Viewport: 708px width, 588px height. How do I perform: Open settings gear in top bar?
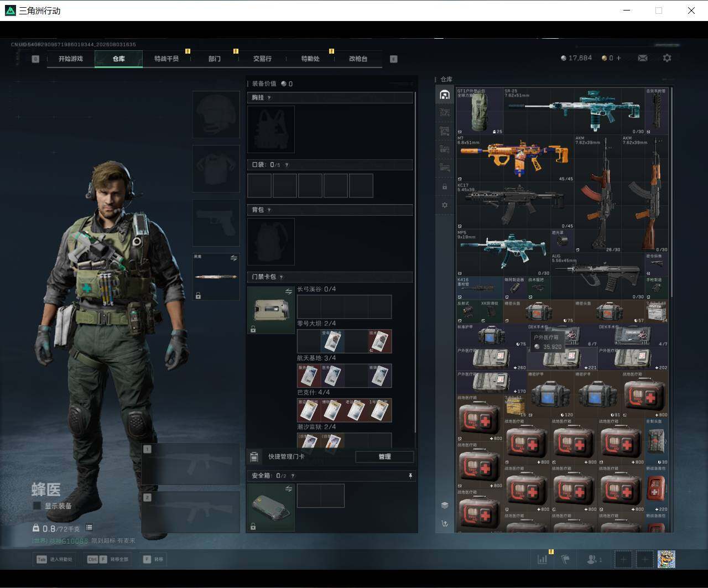click(667, 58)
